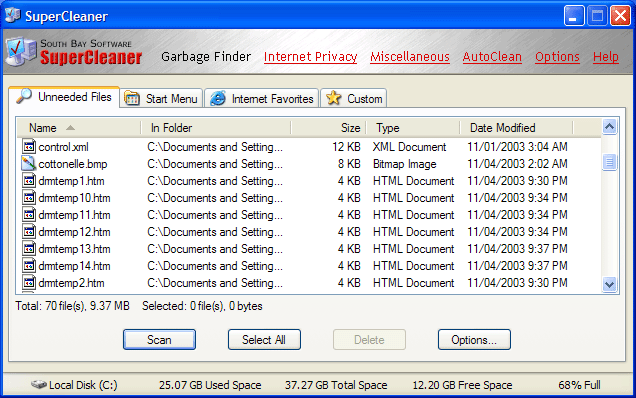This screenshot has width=636, height=398.
Task: Select the dmtemp11.htm file name
Action: click(74, 215)
